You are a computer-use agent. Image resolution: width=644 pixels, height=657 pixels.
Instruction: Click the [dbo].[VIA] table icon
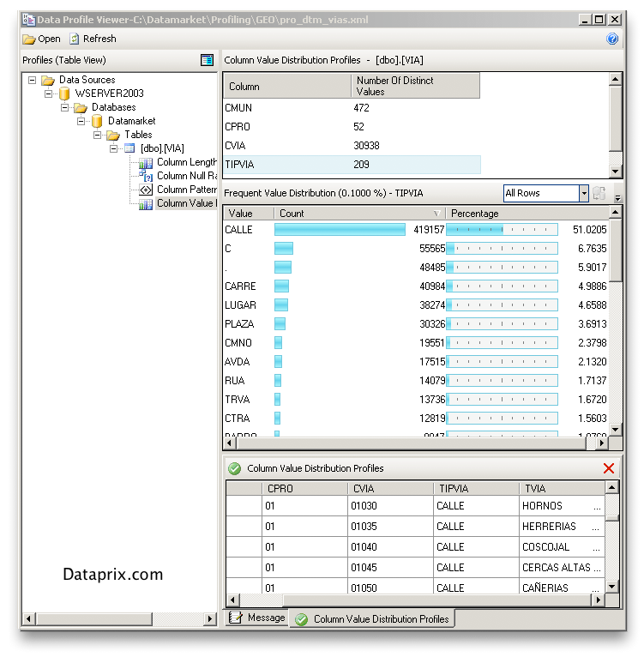pyautogui.click(x=129, y=148)
